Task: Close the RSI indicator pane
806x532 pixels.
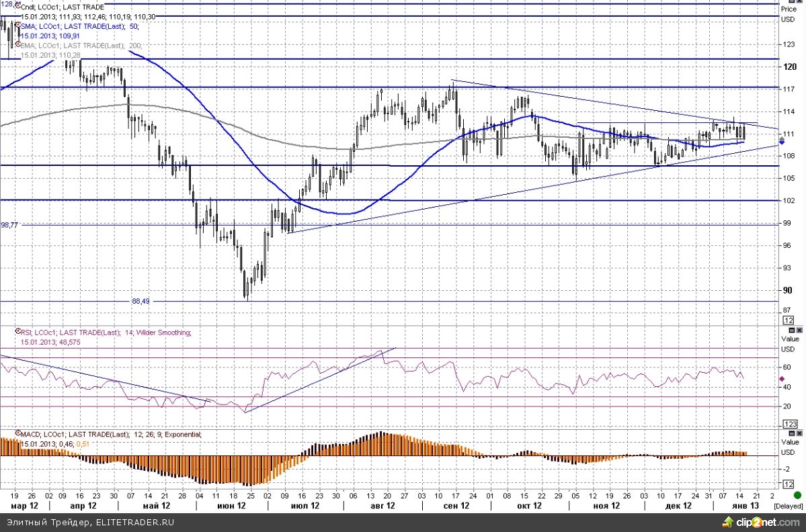Action: 799,331
